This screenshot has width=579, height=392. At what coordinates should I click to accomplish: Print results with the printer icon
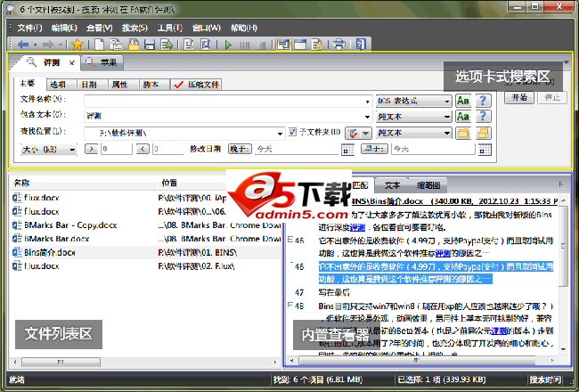pyautogui.click(x=339, y=45)
